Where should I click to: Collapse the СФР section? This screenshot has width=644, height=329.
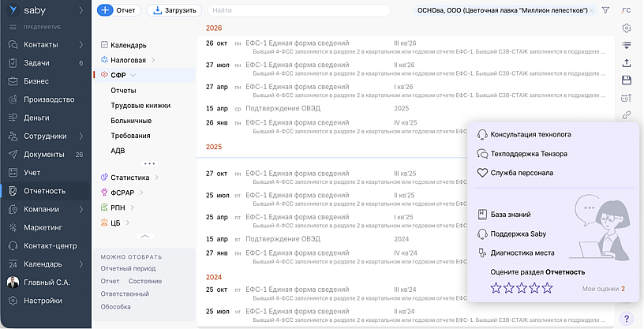[x=133, y=76]
